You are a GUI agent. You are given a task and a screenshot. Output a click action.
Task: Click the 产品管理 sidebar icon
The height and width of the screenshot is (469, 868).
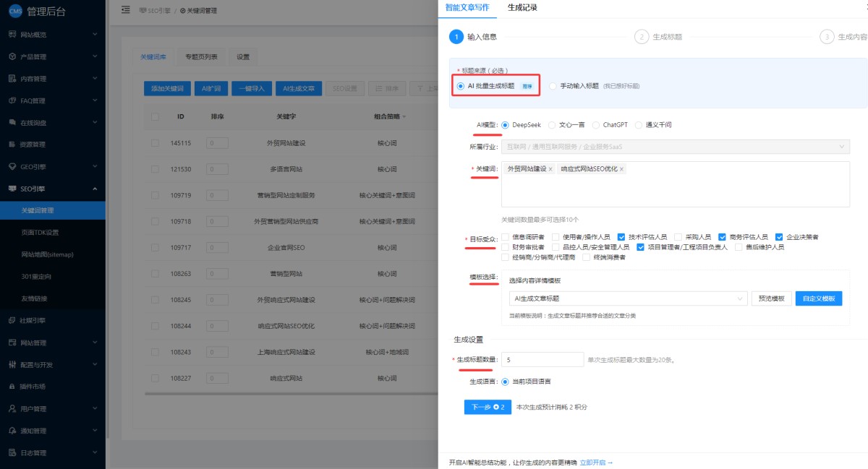click(x=12, y=56)
